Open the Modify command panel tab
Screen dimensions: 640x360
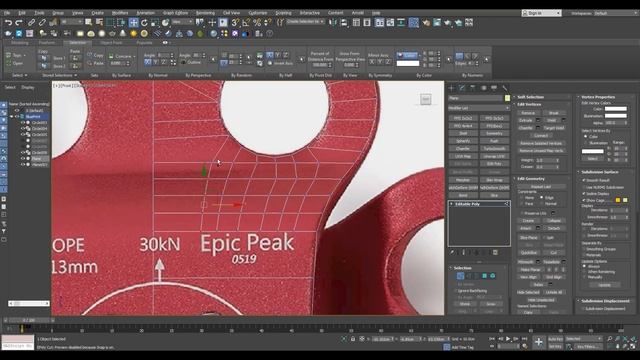point(462,88)
